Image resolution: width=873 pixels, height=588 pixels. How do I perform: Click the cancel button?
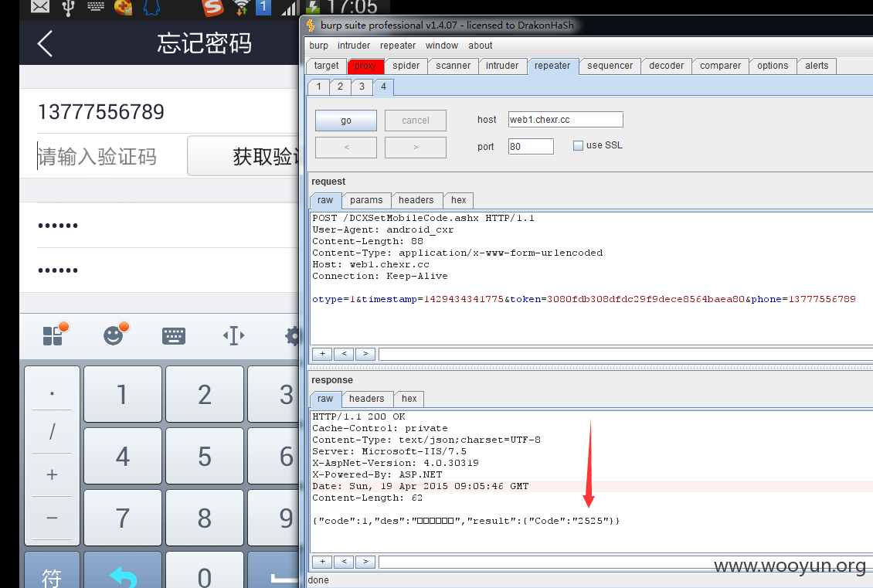[416, 121]
